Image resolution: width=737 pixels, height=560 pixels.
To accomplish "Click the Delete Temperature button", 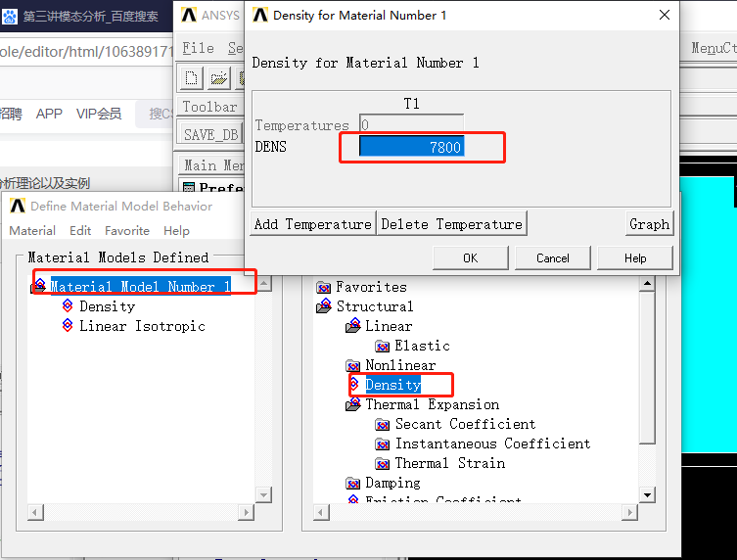I will pos(452,224).
